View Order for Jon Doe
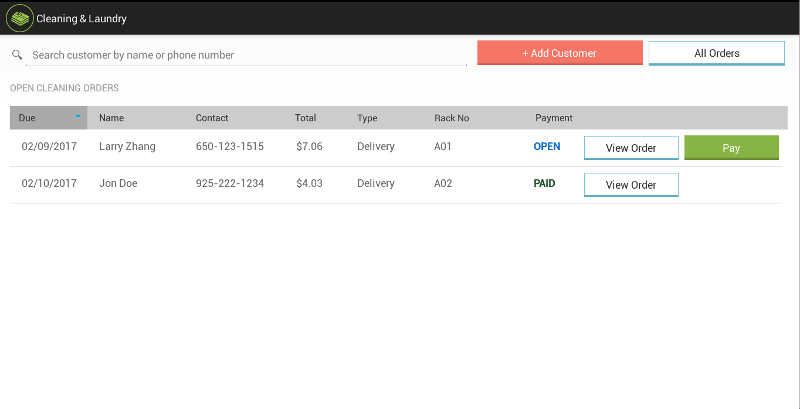800x409 pixels. coord(631,185)
